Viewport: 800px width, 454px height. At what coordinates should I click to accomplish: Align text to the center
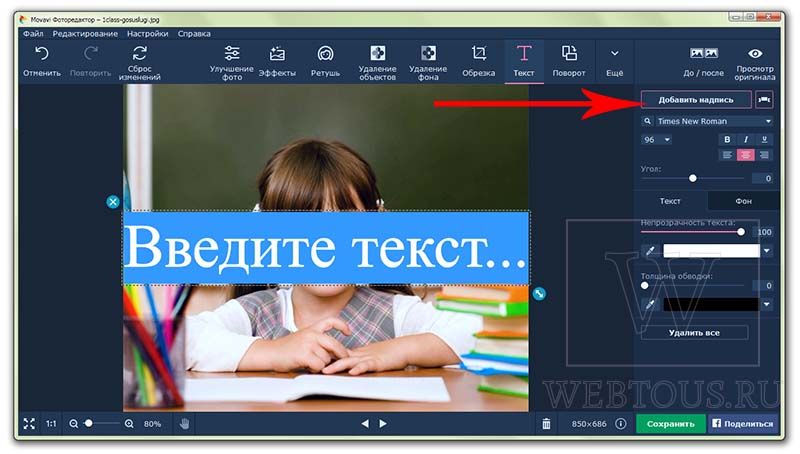coord(745,155)
